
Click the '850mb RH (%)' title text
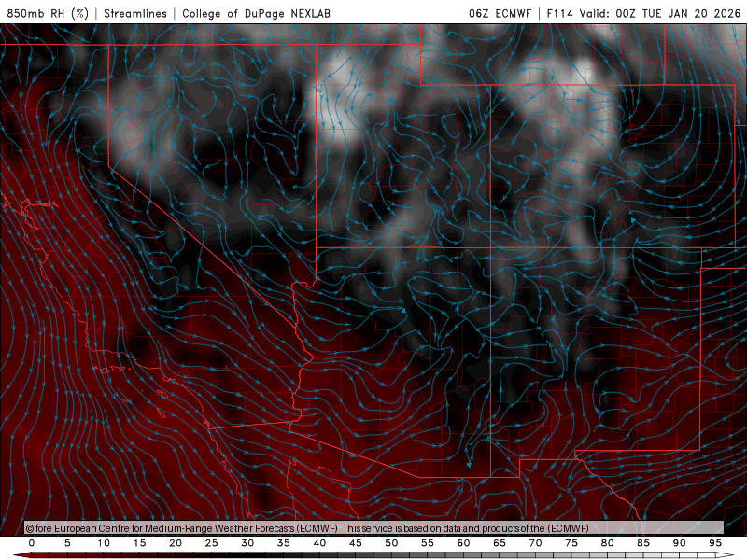point(48,13)
